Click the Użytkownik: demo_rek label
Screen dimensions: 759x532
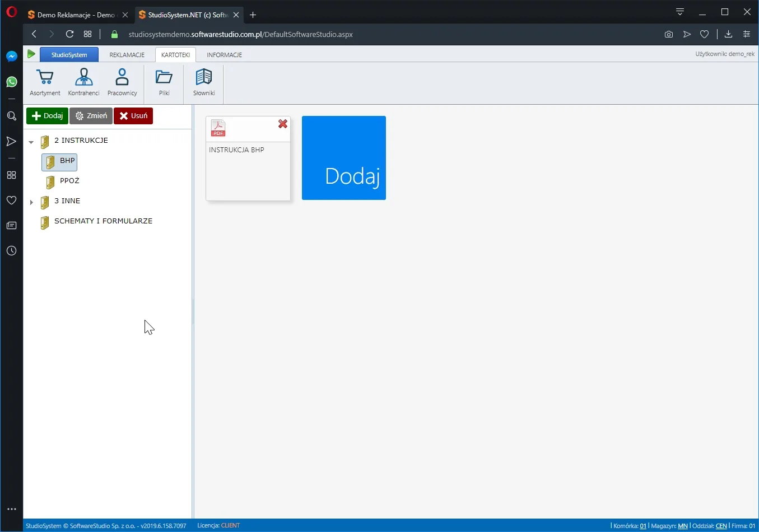[725, 54]
